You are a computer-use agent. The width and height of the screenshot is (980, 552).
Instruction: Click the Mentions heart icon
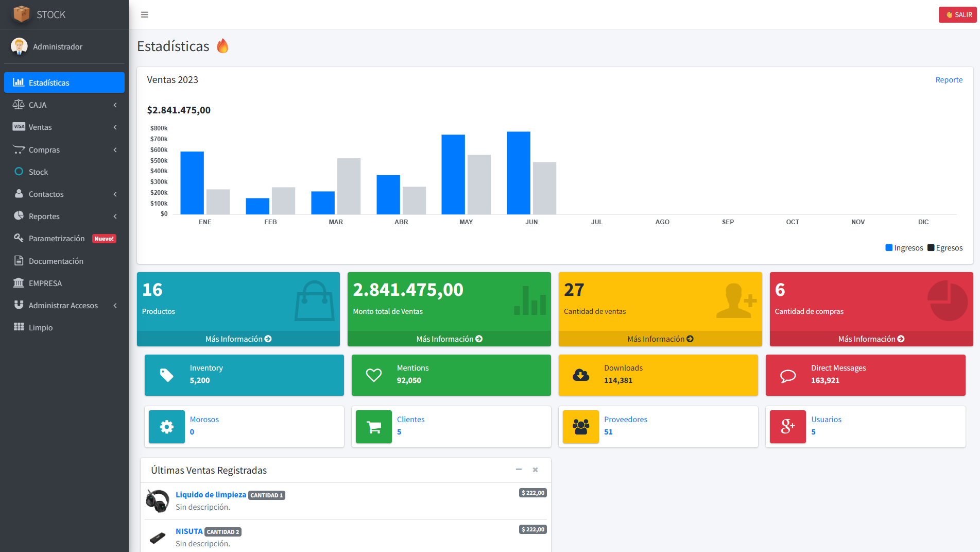(373, 375)
